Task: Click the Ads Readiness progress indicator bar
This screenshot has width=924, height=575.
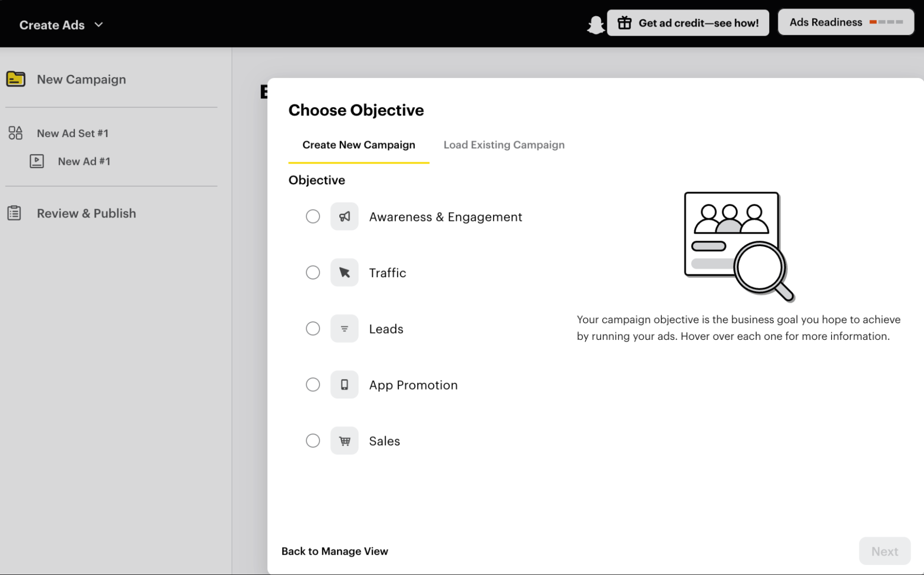Action: pyautogui.click(x=886, y=22)
